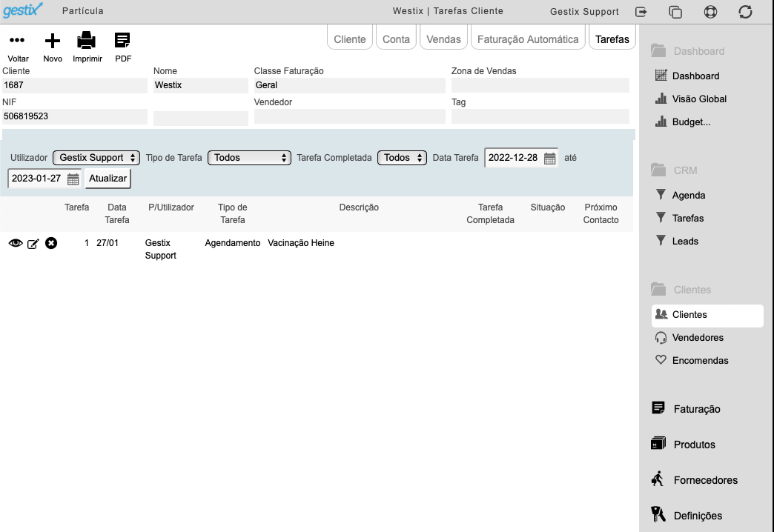
Task: Switch to Conta tab
Action: [x=396, y=39]
